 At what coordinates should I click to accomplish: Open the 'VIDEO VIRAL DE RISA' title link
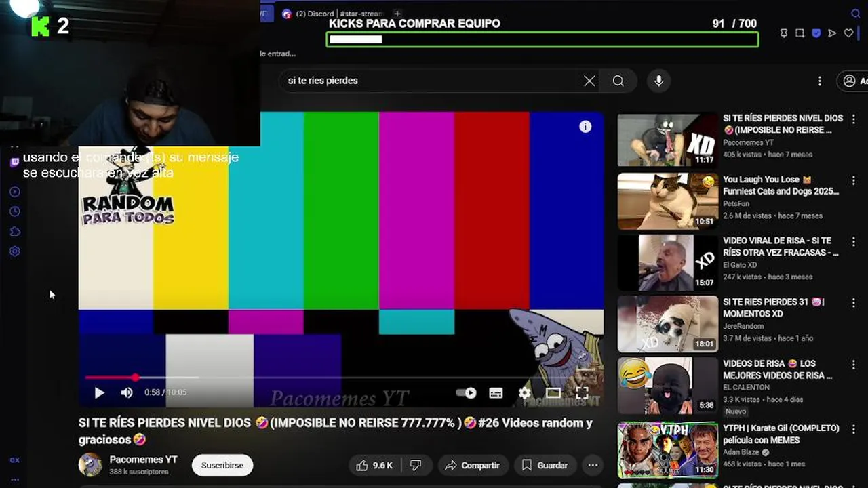pyautogui.click(x=781, y=247)
